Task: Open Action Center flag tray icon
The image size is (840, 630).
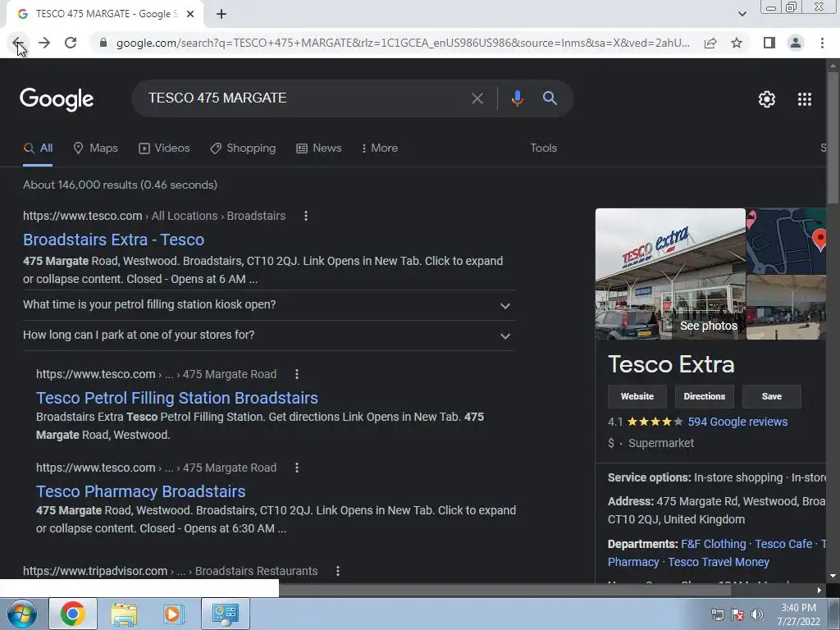Action: pos(737,614)
